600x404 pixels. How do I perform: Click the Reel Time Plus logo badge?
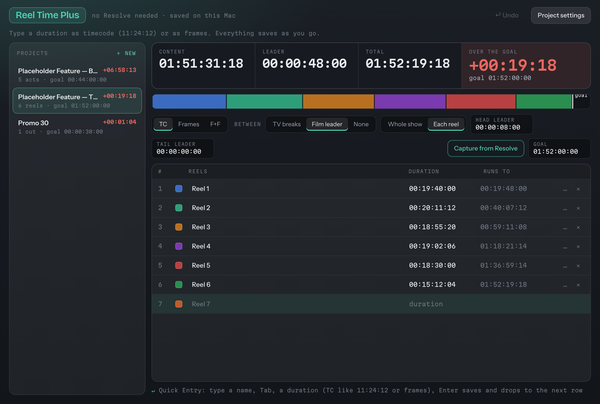tap(47, 15)
